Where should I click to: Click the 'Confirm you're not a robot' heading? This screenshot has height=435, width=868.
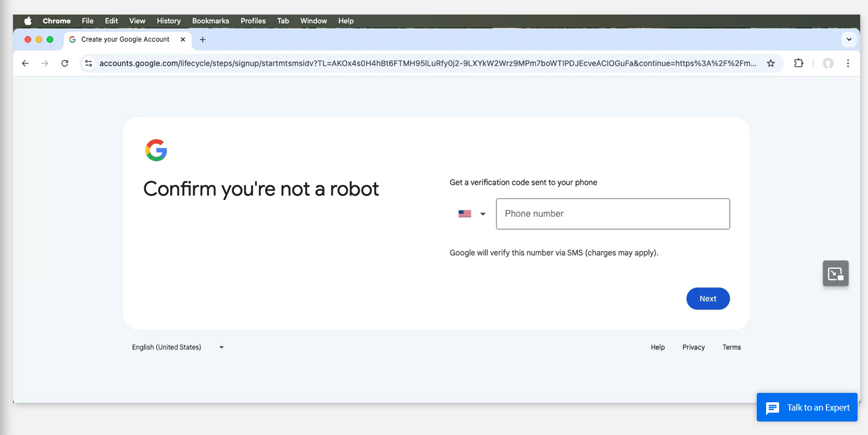tap(261, 189)
